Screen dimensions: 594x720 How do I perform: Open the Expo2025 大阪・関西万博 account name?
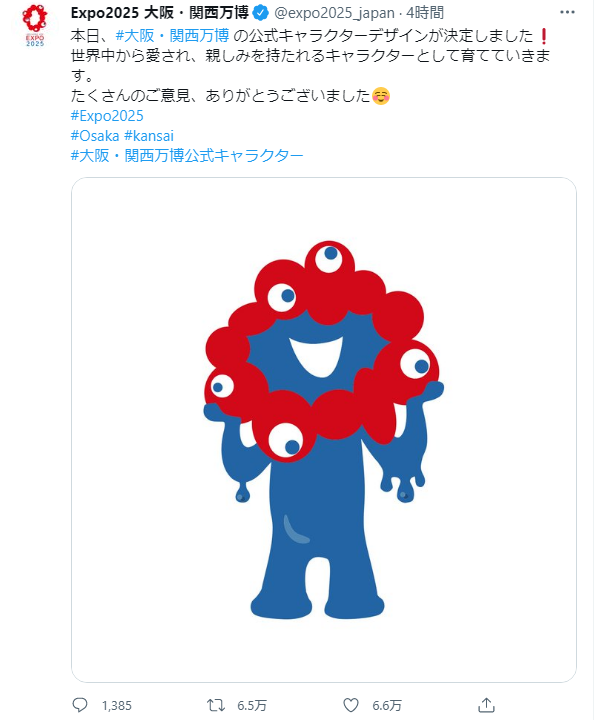160,13
